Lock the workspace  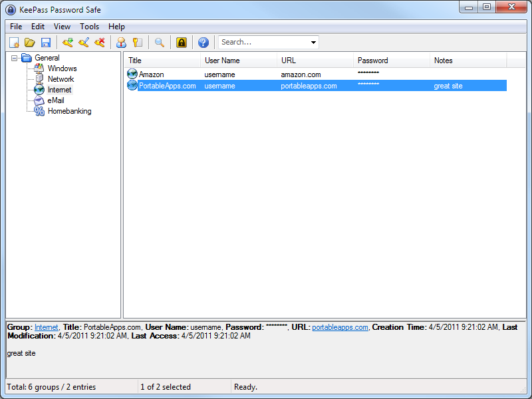(x=181, y=42)
